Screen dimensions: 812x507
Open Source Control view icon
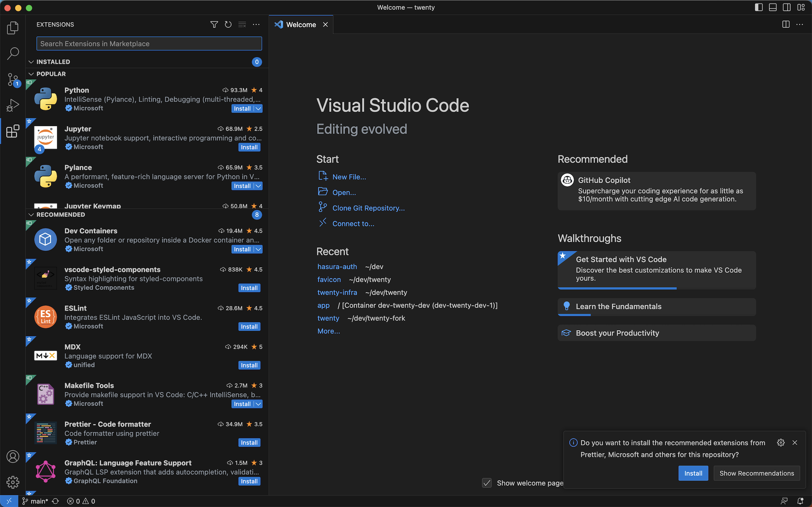click(13, 80)
